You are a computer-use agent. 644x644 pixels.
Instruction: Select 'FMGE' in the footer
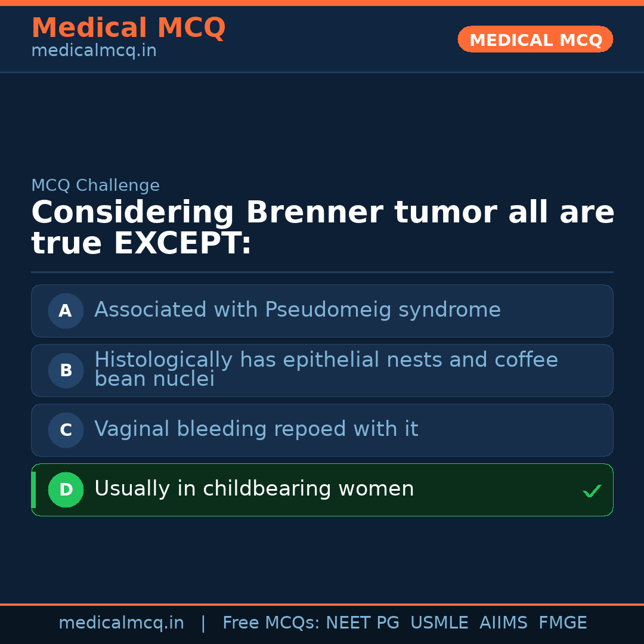562,623
